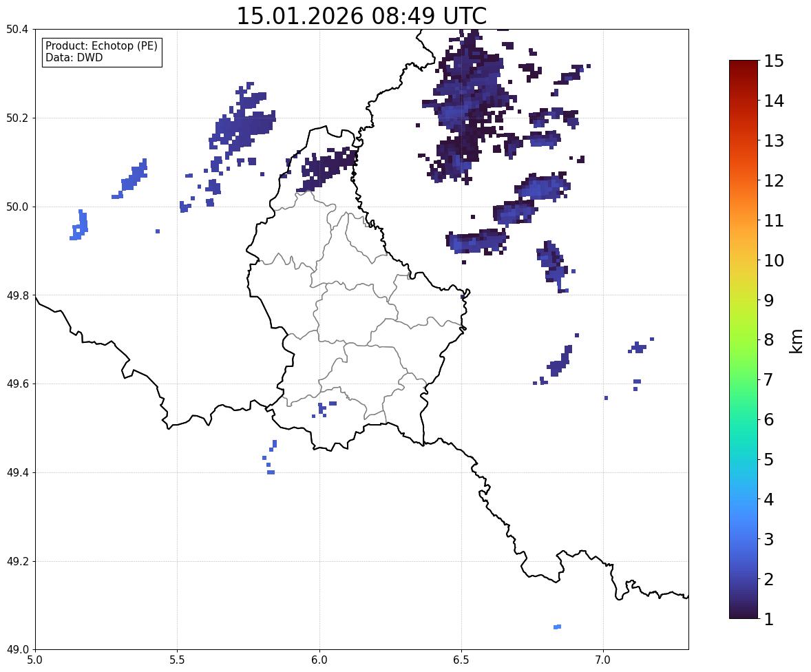Click the colorbar tick label '4'
The height and width of the screenshot is (672, 811).
pyautogui.click(x=769, y=499)
